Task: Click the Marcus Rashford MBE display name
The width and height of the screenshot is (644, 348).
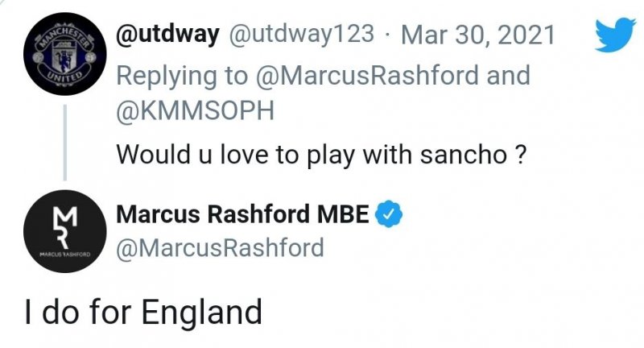Action: point(243,214)
